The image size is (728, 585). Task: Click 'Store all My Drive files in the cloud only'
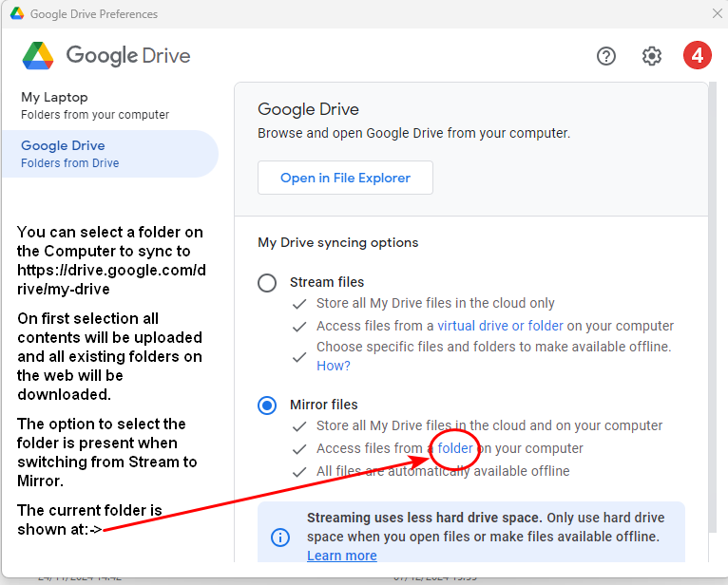click(435, 303)
